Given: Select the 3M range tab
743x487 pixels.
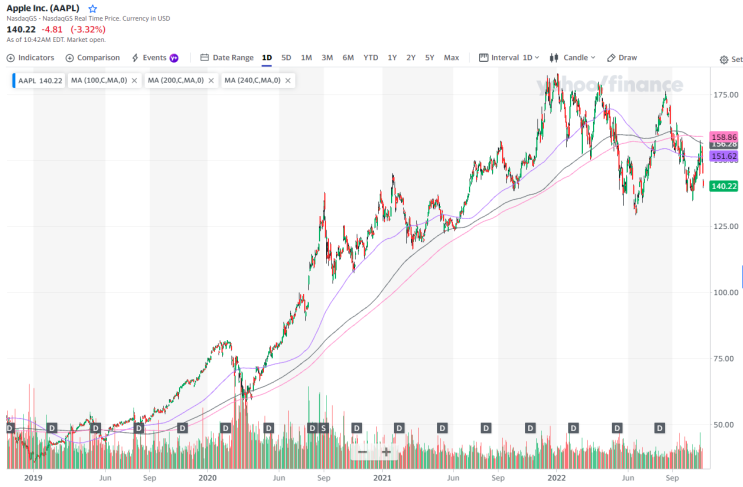Looking at the screenshot, I should pyautogui.click(x=327, y=58).
